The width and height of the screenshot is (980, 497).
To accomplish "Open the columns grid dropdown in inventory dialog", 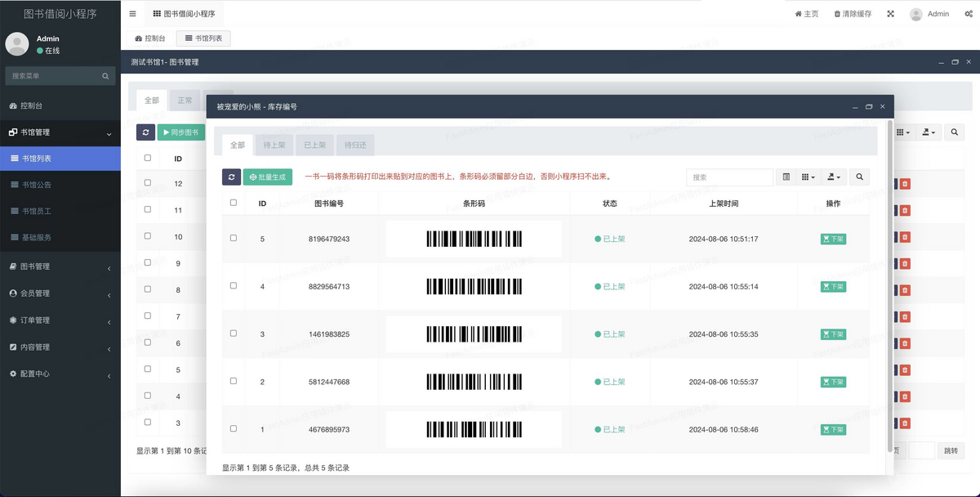I will (x=808, y=177).
